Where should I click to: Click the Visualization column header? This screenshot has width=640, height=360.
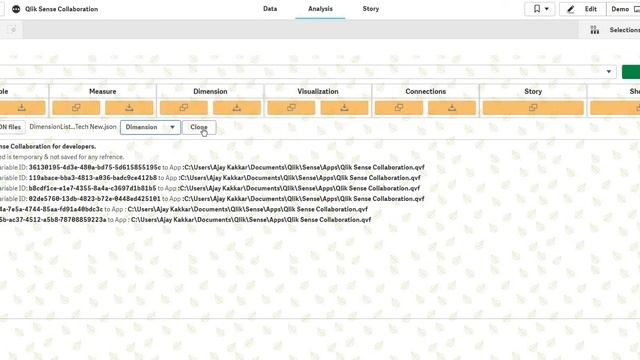[318, 91]
